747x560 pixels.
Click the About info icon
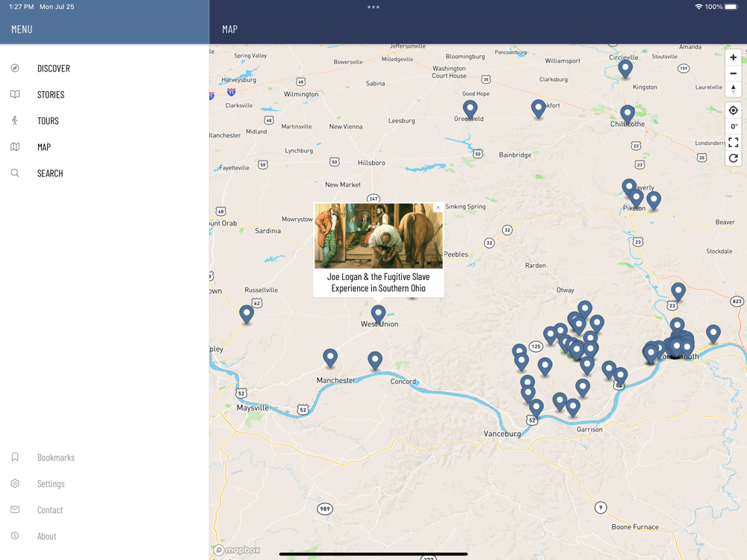(x=15, y=535)
